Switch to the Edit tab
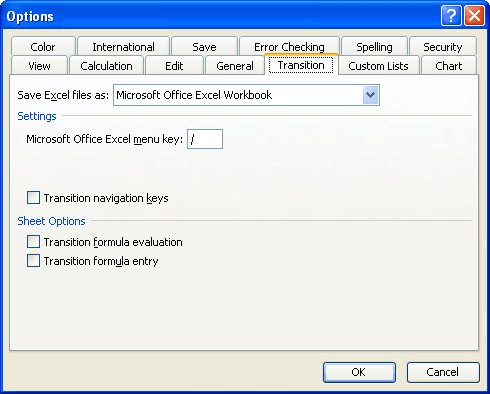 [x=174, y=66]
